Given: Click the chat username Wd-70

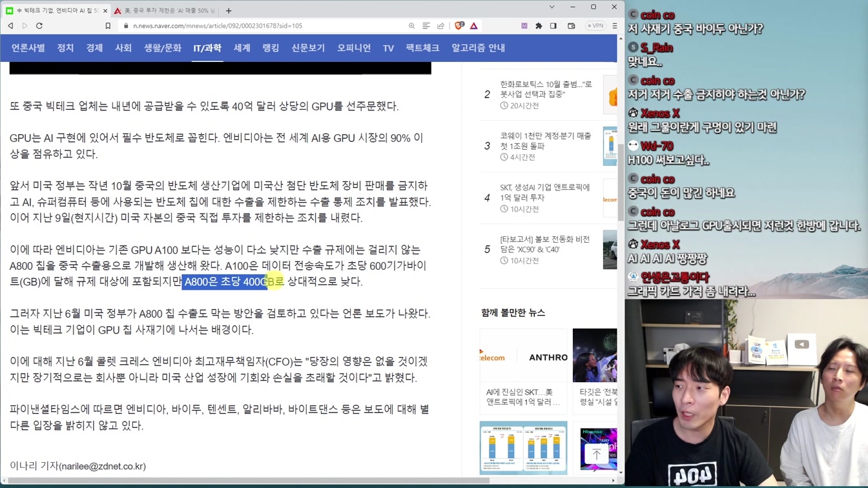Looking at the screenshot, I should pos(657,147).
